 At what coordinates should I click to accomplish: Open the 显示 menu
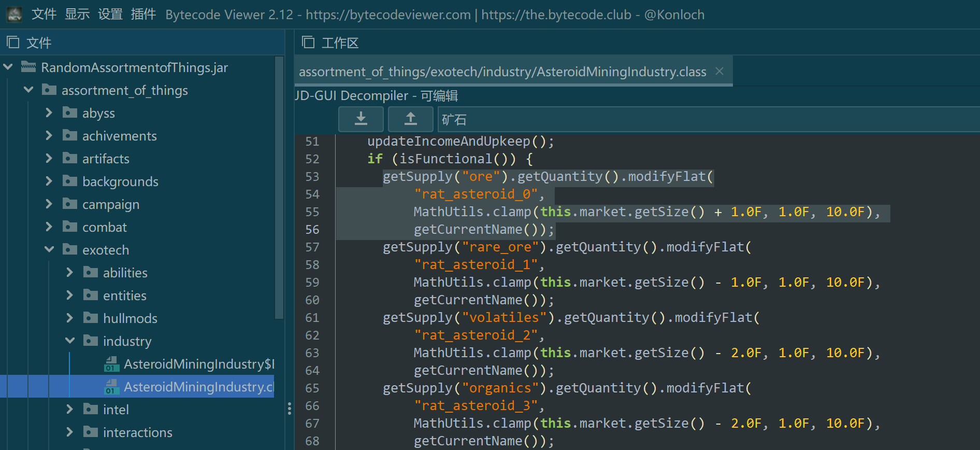coord(77,15)
